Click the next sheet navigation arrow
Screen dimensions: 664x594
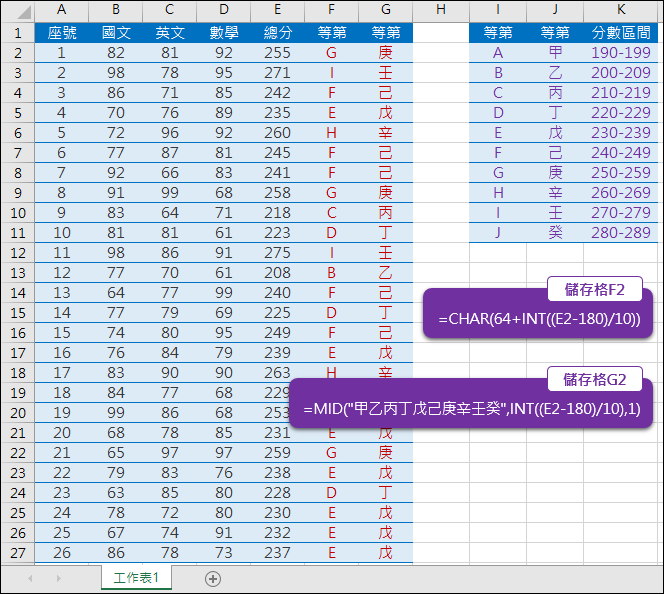(59, 578)
